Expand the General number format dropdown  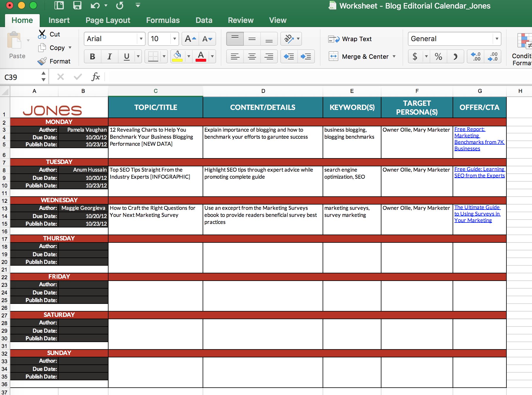[497, 39]
